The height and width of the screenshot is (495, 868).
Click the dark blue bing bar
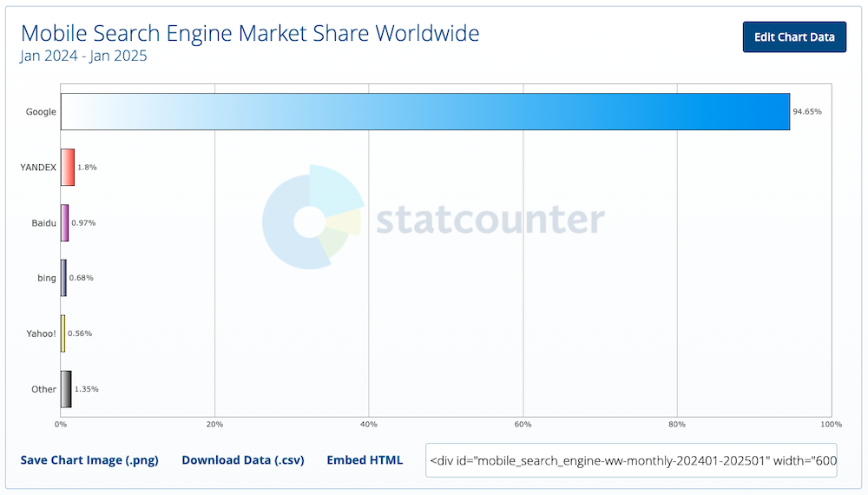click(63, 278)
